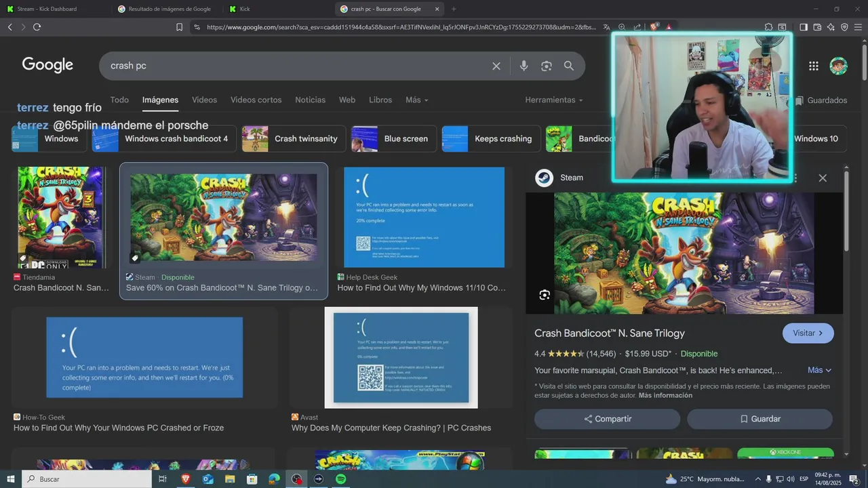Show hidden system tray icons
Image resolution: width=868 pixels, height=488 pixels.
coord(758,479)
